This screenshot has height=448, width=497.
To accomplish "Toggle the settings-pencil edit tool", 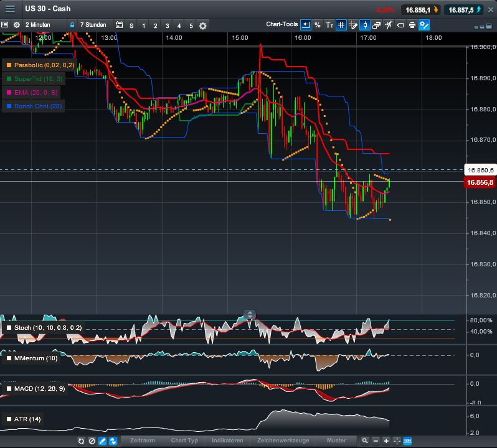I will tap(424, 25).
